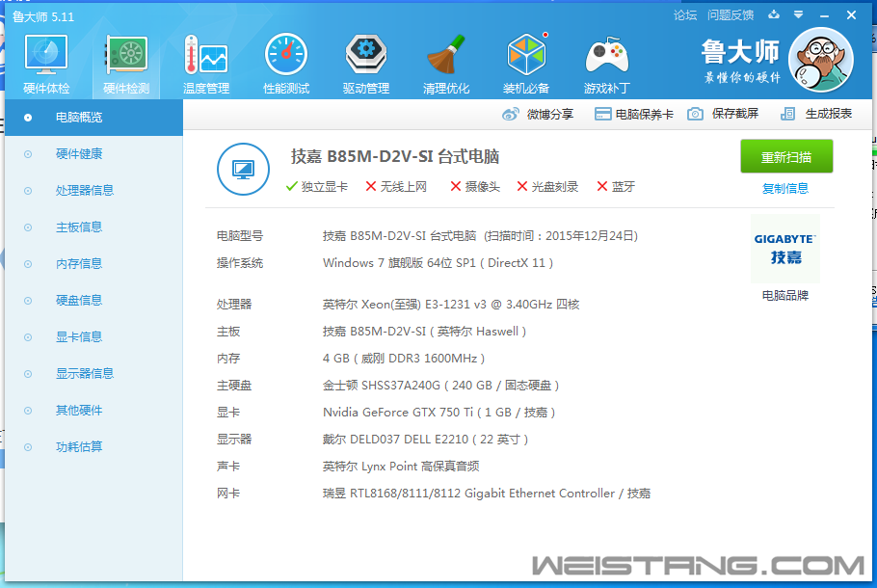
Task: Launch the 性能测试 performance test
Action: pos(286,64)
